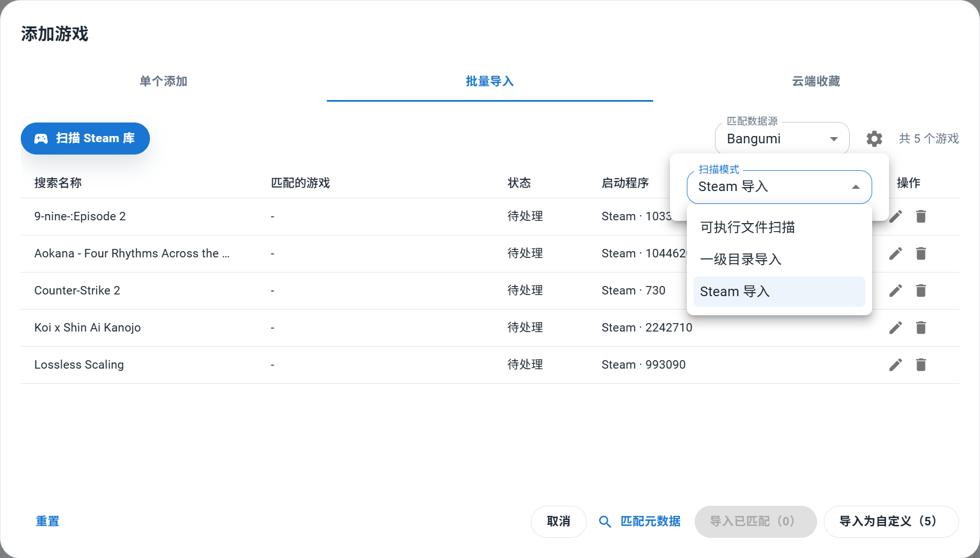Image resolution: width=980 pixels, height=558 pixels.
Task: Click the Steam · 2242710 cell
Action: 647,328
